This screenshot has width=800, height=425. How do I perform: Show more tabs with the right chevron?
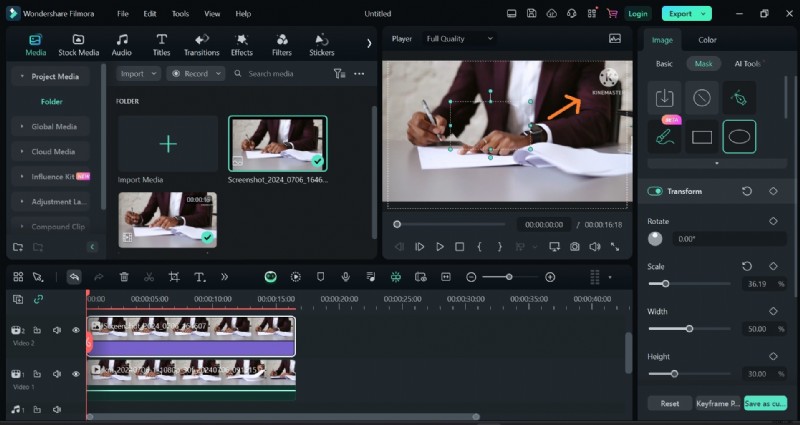pos(369,44)
